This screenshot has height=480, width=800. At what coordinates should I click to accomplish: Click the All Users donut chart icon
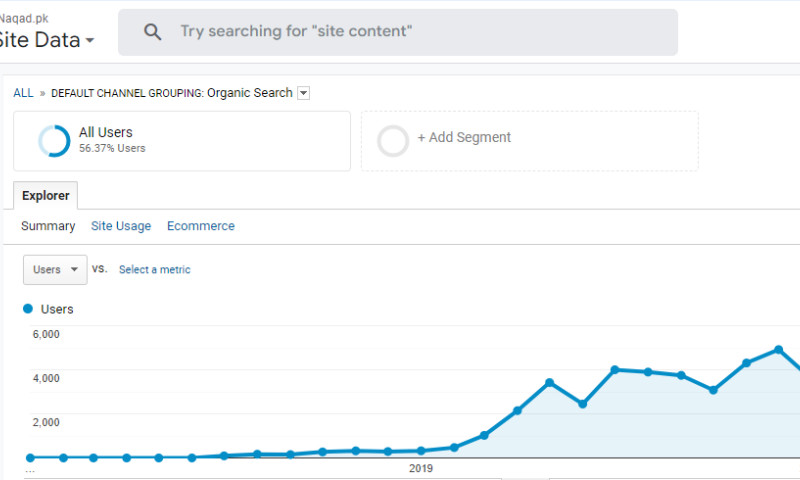[x=54, y=141]
